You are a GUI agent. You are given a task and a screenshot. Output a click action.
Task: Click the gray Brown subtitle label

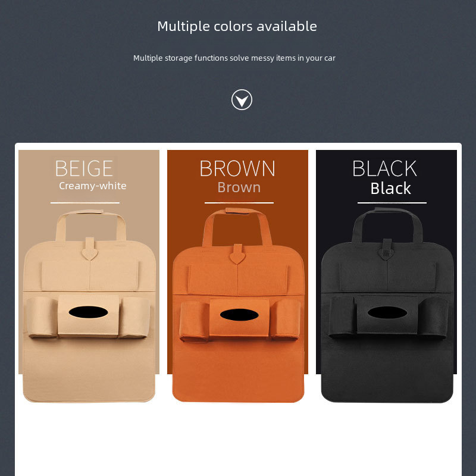click(x=239, y=187)
